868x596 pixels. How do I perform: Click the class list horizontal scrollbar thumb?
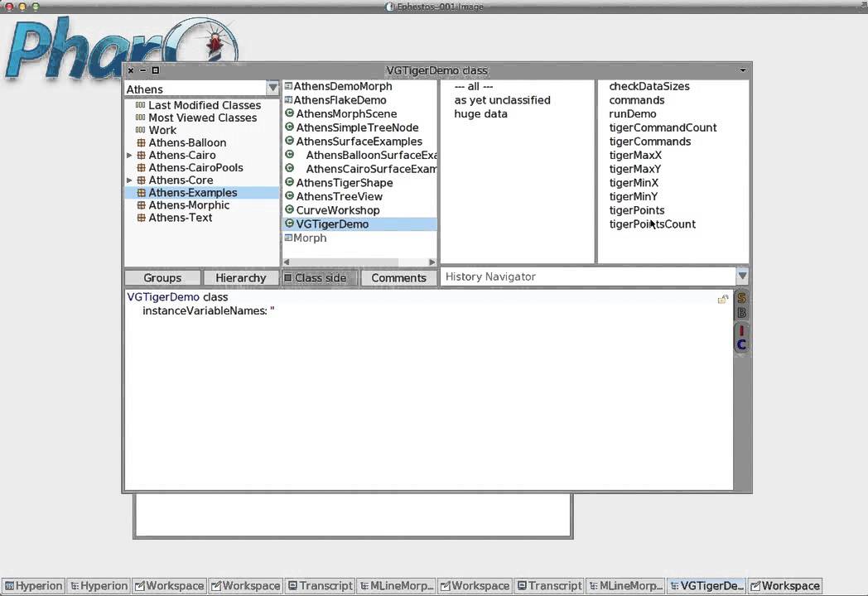click(x=345, y=262)
